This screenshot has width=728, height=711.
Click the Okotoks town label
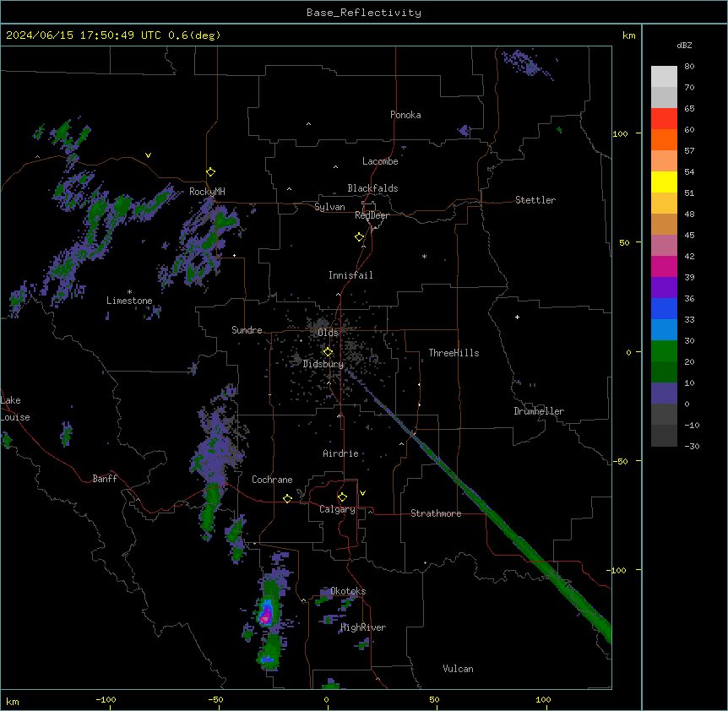point(348,591)
